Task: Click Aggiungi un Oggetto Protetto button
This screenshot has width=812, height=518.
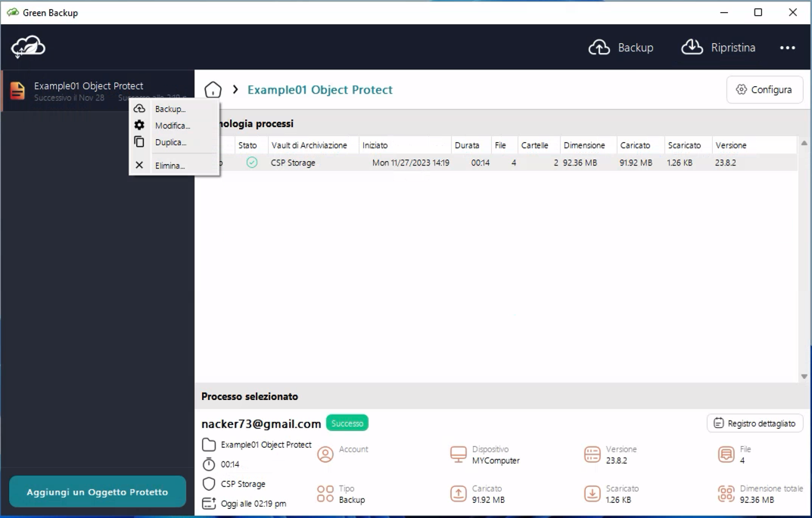Action: click(x=98, y=492)
